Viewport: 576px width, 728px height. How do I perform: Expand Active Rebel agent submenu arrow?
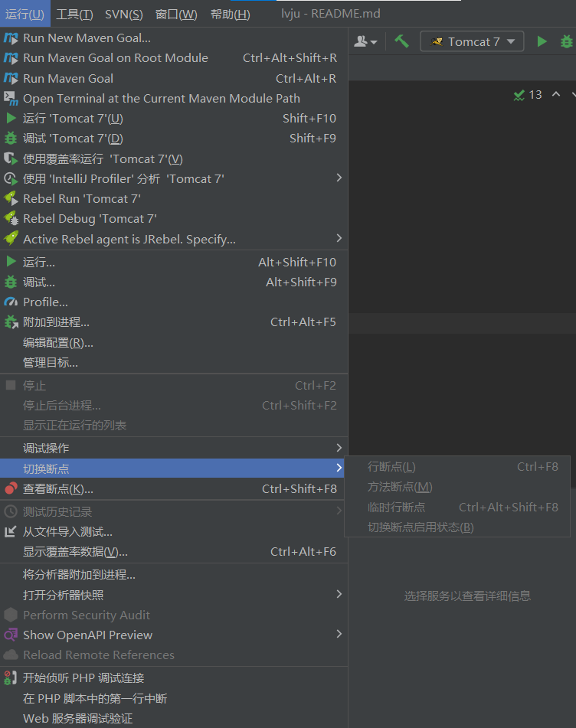pyautogui.click(x=339, y=238)
